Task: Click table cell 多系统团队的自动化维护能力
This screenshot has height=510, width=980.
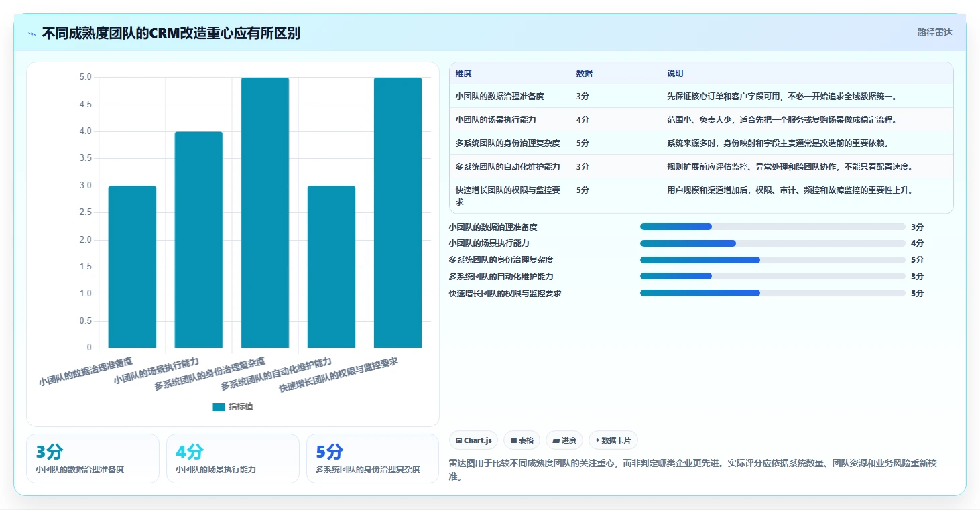Action: click(507, 167)
